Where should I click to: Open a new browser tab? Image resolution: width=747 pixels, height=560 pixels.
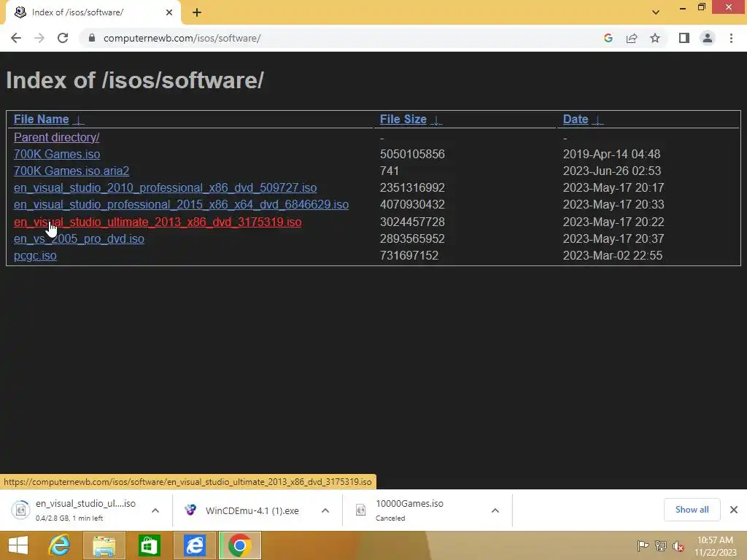(x=197, y=12)
